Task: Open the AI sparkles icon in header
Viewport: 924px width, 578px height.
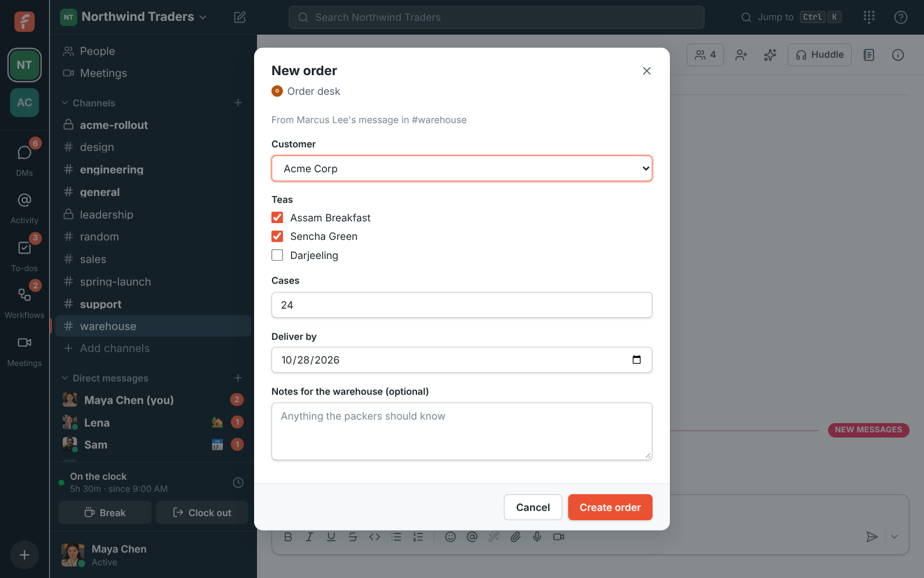Action: [x=770, y=55]
